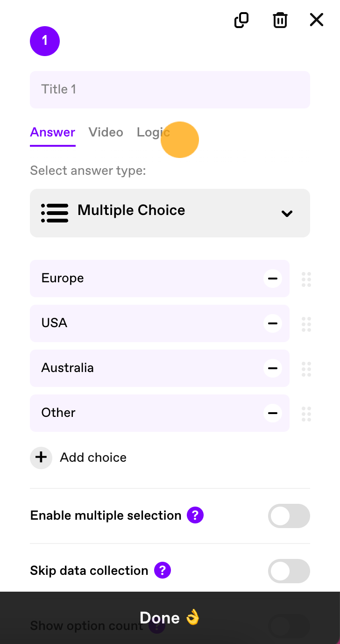This screenshot has height=644, width=340.
Task: Grab the drag handle beside Europe
Action: (306, 279)
